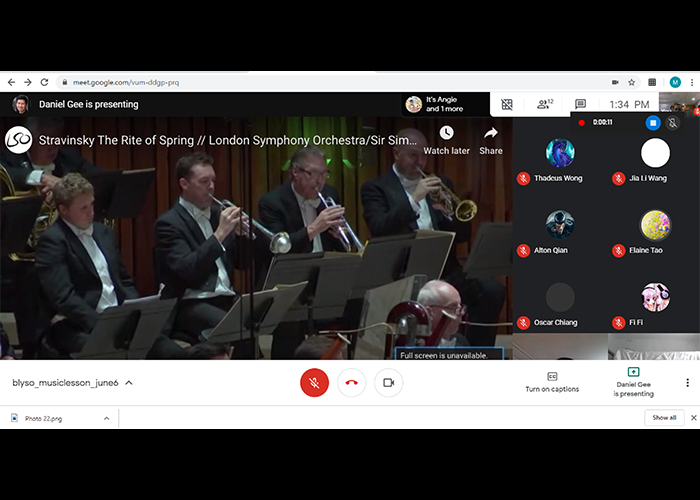Screen dimensions: 700x500
Task: Click Alton Qian's avatar tile
Action: tap(560, 225)
